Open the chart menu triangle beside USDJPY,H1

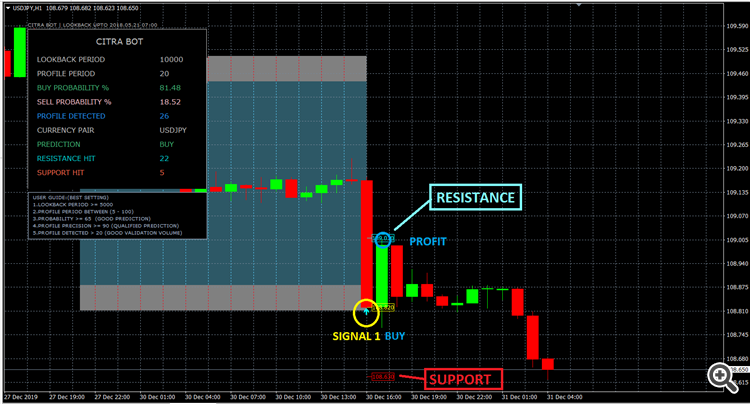pyautogui.click(x=8, y=8)
